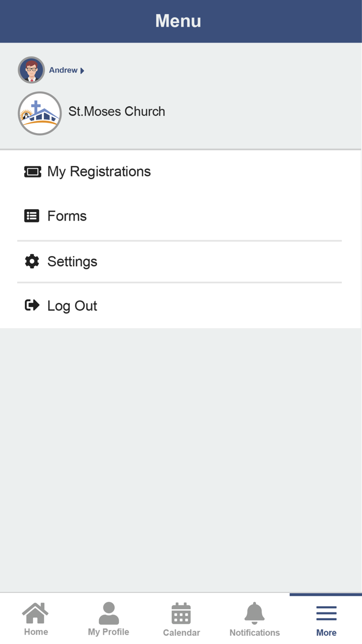Click the ticket icon beside My Registrations

[32, 172]
